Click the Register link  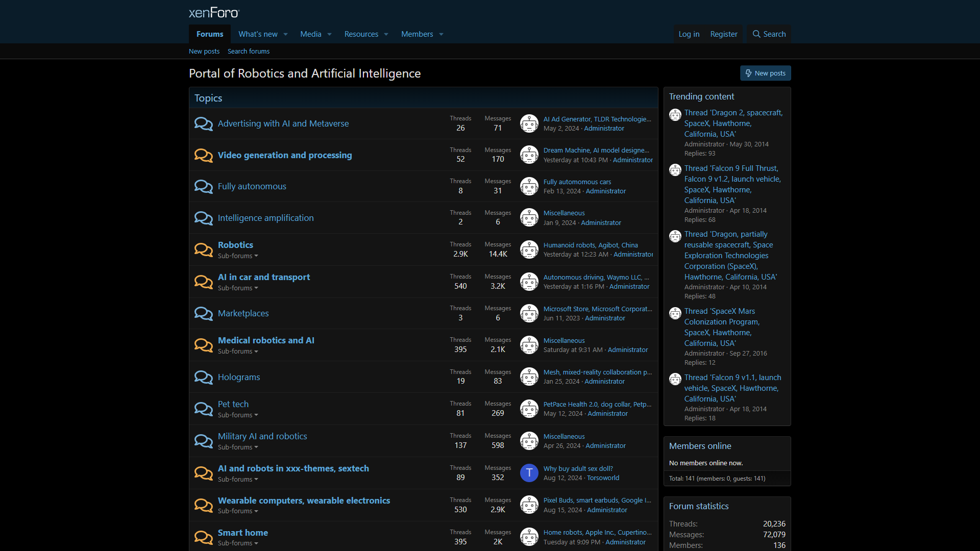click(723, 34)
